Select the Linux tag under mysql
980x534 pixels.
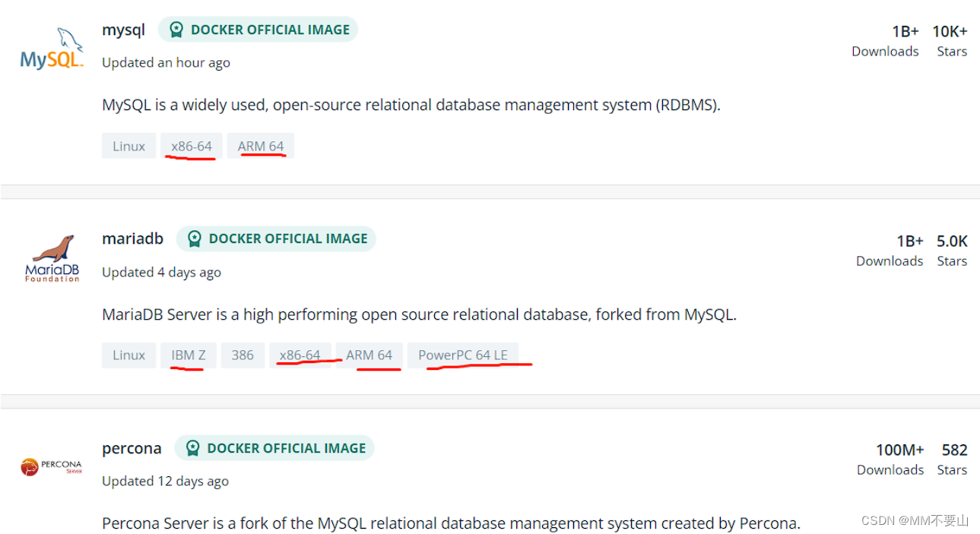tap(128, 146)
